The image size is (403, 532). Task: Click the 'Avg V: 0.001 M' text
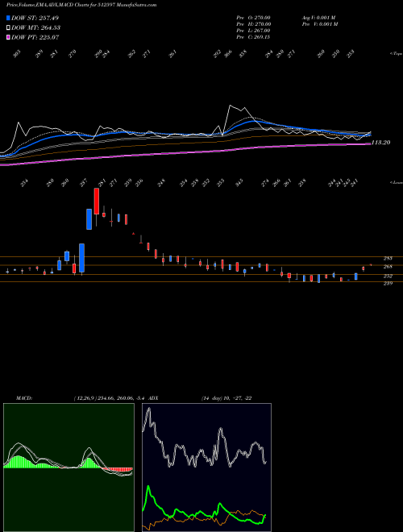[319, 18]
